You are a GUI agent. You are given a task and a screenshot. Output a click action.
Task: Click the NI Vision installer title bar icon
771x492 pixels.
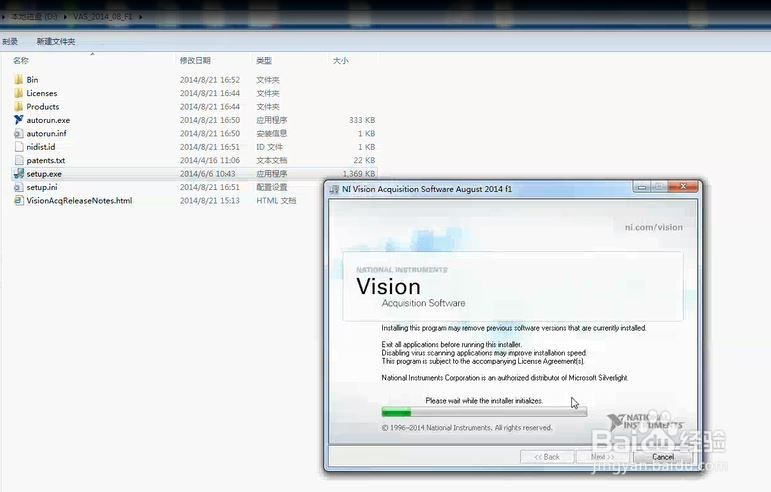(x=334, y=189)
